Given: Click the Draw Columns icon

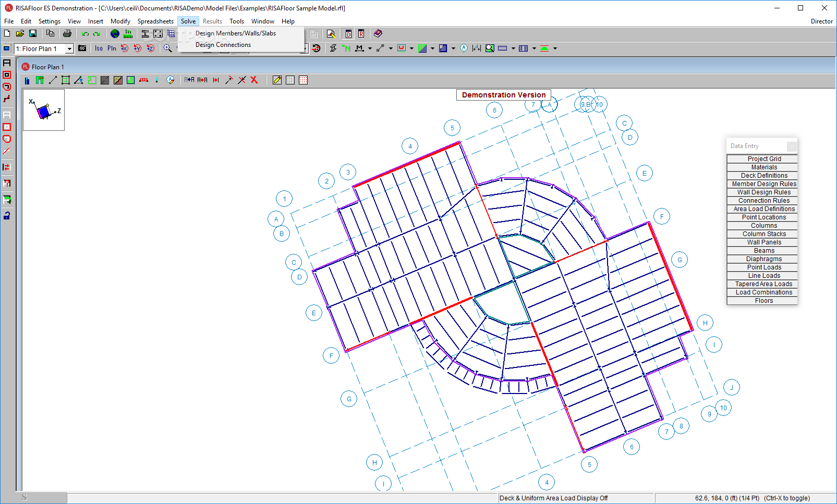Looking at the screenshot, I should [x=27, y=80].
